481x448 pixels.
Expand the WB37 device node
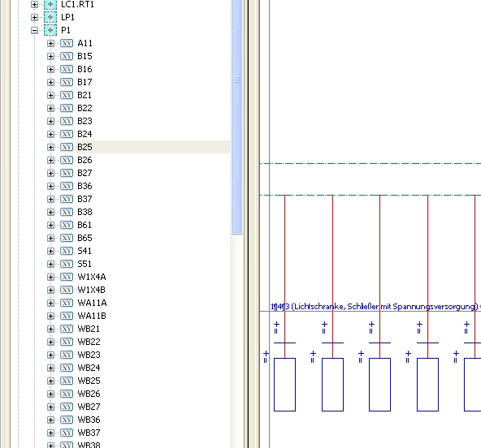[50, 433]
